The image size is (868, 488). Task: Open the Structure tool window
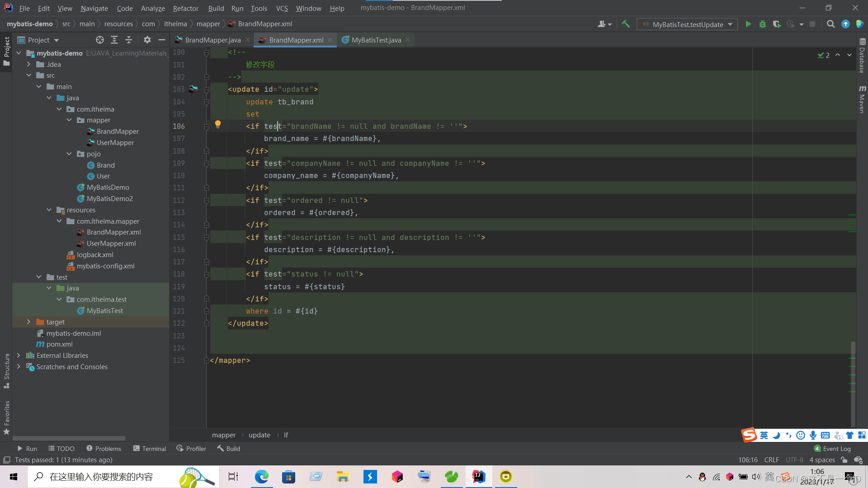click(x=7, y=371)
